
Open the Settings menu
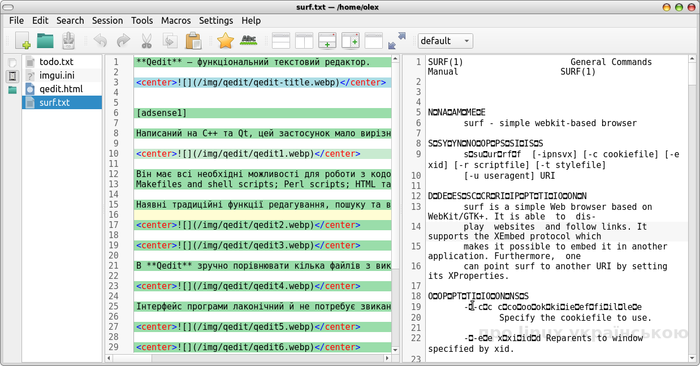coord(216,21)
